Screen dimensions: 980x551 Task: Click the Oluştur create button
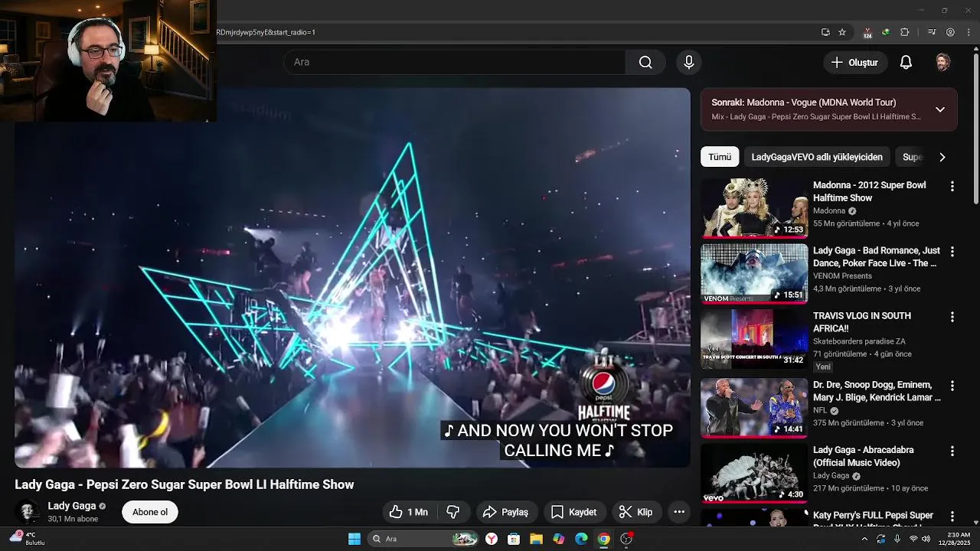point(856,63)
